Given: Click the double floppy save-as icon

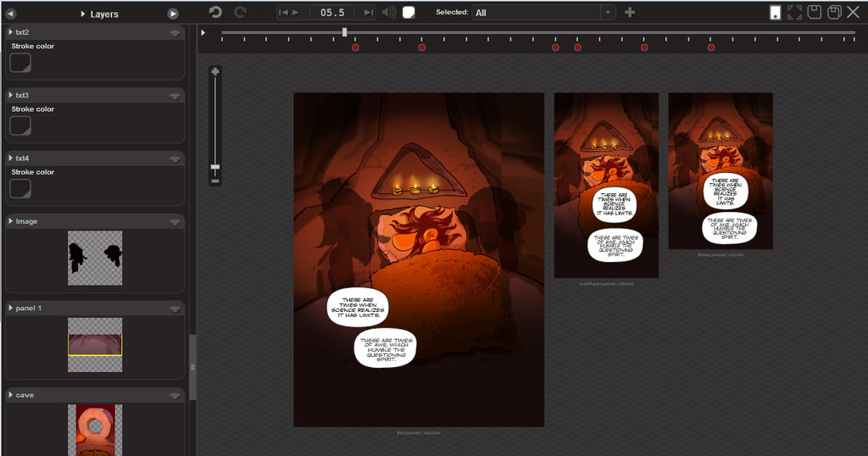Looking at the screenshot, I should 834,12.
